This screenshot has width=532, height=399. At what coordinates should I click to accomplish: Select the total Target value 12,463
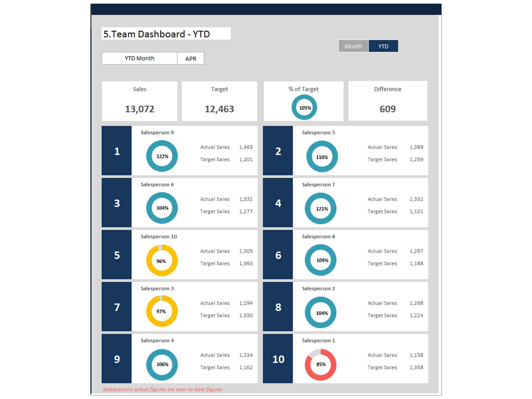coord(219,109)
